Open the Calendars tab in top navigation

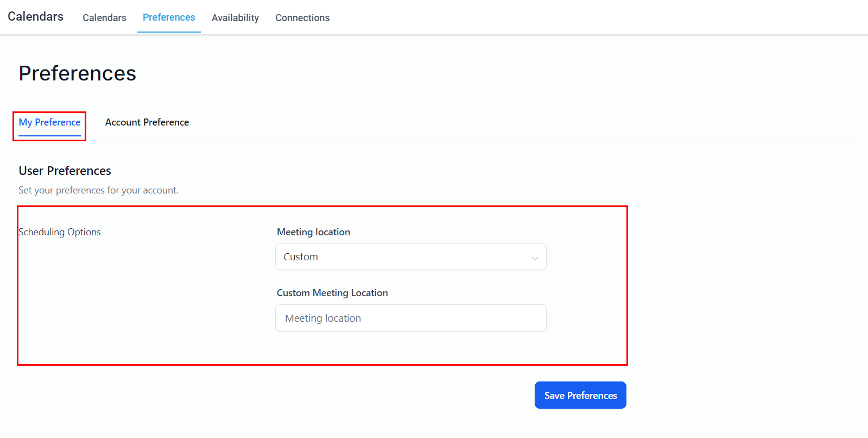pyautogui.click(x=104, y=18)
